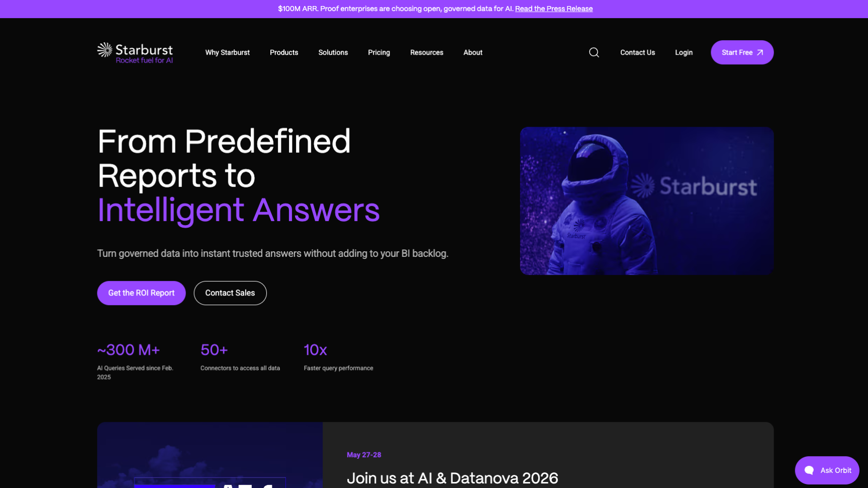Screen dimensions: 868x488
Task: Open the Products menu
Action: coord(284,52)
